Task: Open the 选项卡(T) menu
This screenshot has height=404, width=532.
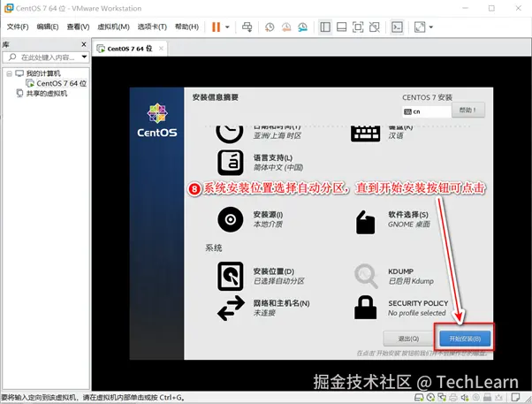Action: pyautogui.click(x=152, y=27)
